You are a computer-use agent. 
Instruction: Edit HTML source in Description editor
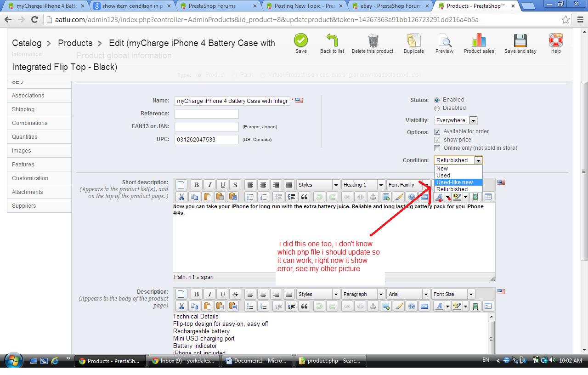pyautogui.click(x=424, y=306)
